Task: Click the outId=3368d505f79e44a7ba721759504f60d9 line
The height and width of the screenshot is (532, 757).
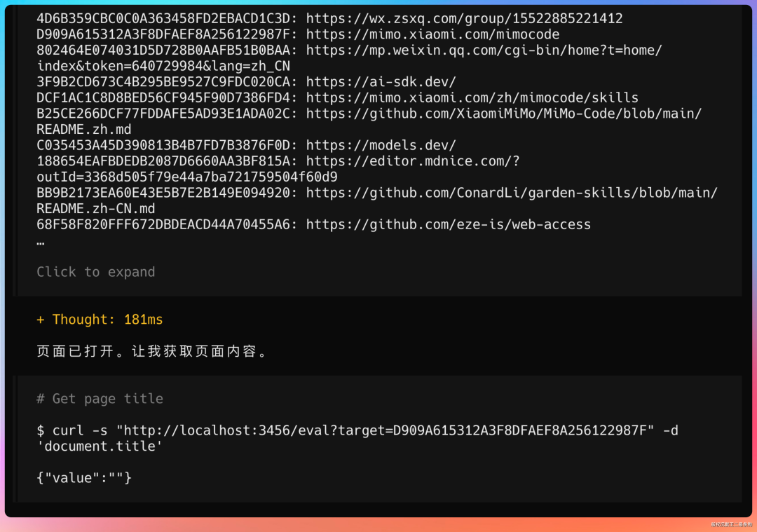Action: [x=187, y=177]
